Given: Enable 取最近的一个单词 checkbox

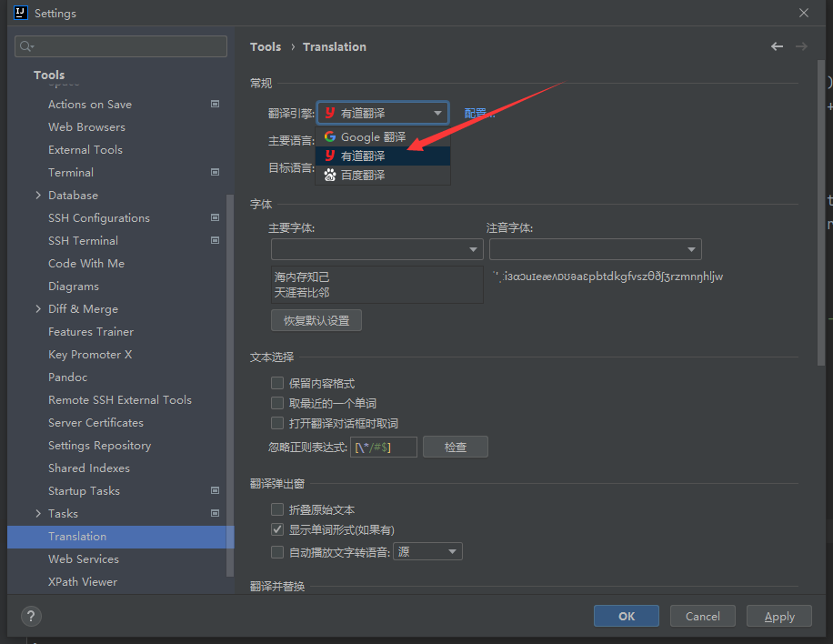Looking at the screenshot, I should (277, 403).
